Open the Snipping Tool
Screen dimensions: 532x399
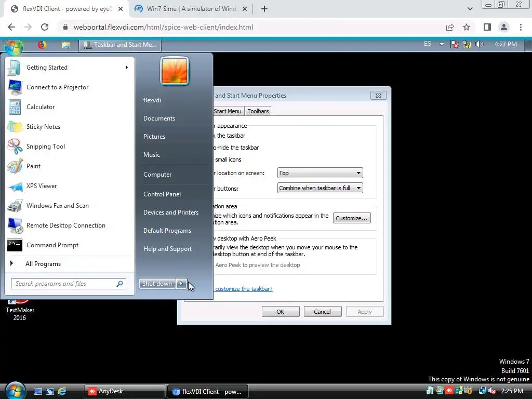(70, 146)
